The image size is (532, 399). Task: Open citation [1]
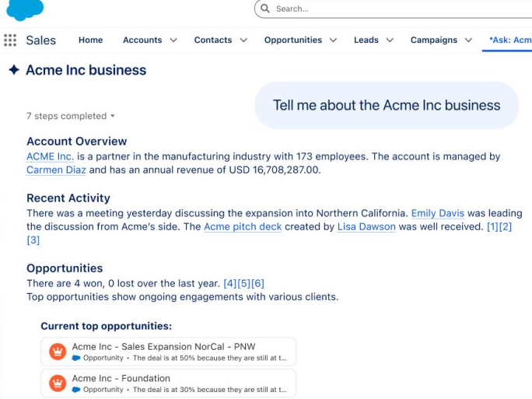coord(493,226)
